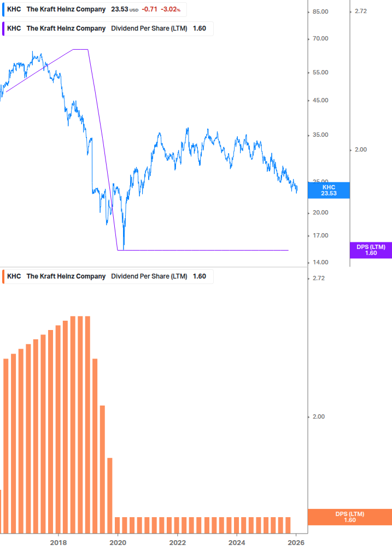Click purple color marker in upper chart legend

point(3,28)
